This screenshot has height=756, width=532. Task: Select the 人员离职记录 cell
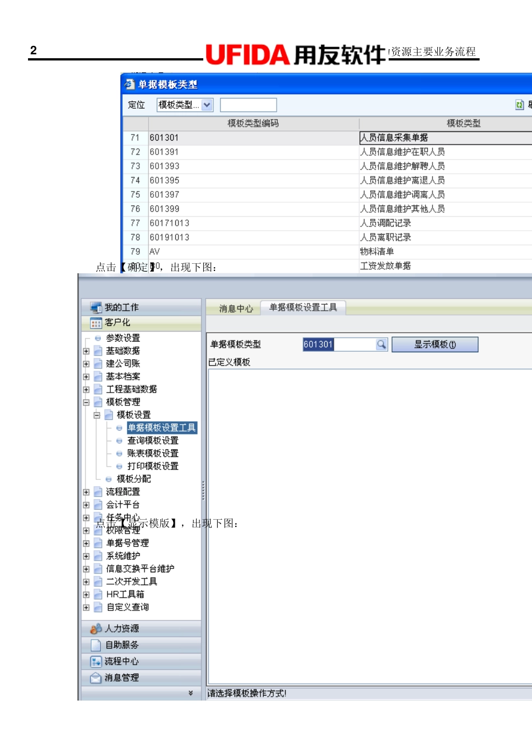tap(445, 237)
